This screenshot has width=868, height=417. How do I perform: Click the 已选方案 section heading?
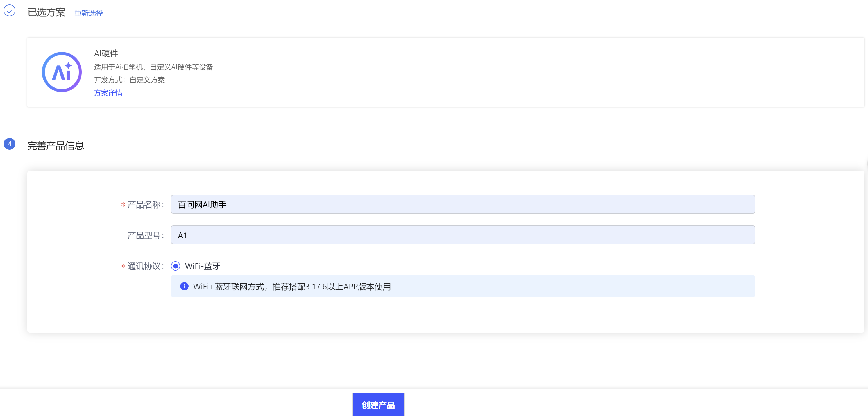click(46, 12)
